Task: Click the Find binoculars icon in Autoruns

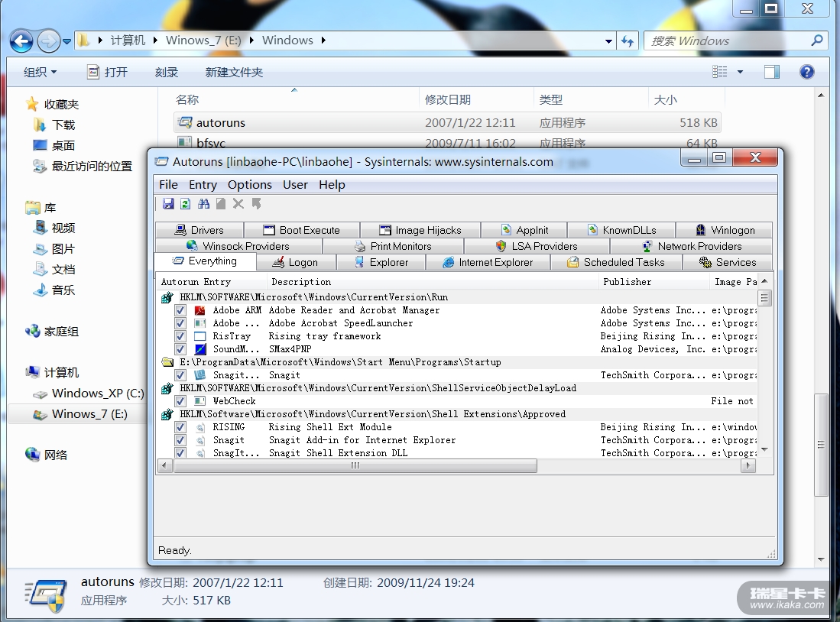Action: pyautogui.click(x=203, y=203)
